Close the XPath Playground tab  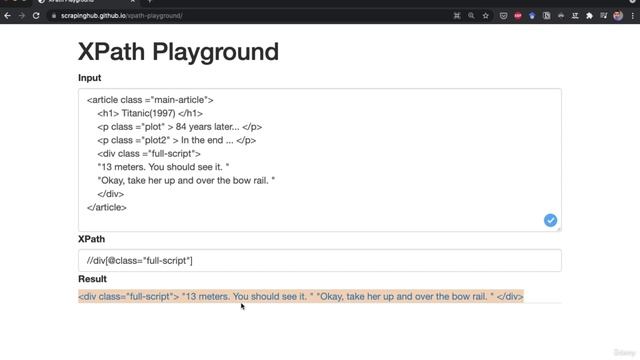(x=133, y=1)
